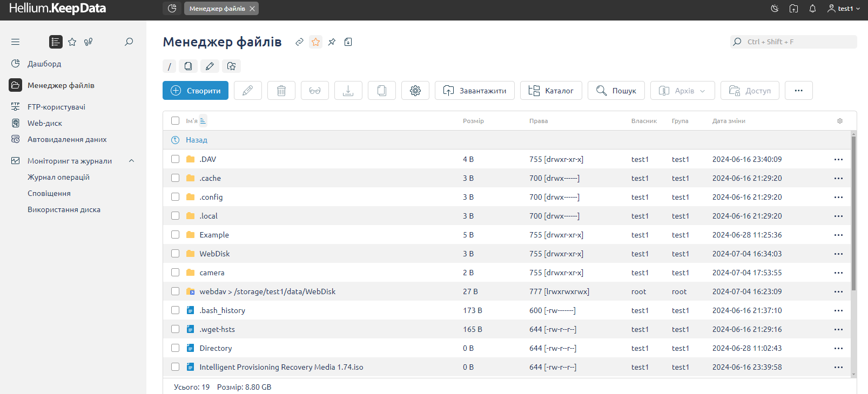Click the Назад link in file list
Viewport: 868px width, 394px height.
[x=197, y=140]
